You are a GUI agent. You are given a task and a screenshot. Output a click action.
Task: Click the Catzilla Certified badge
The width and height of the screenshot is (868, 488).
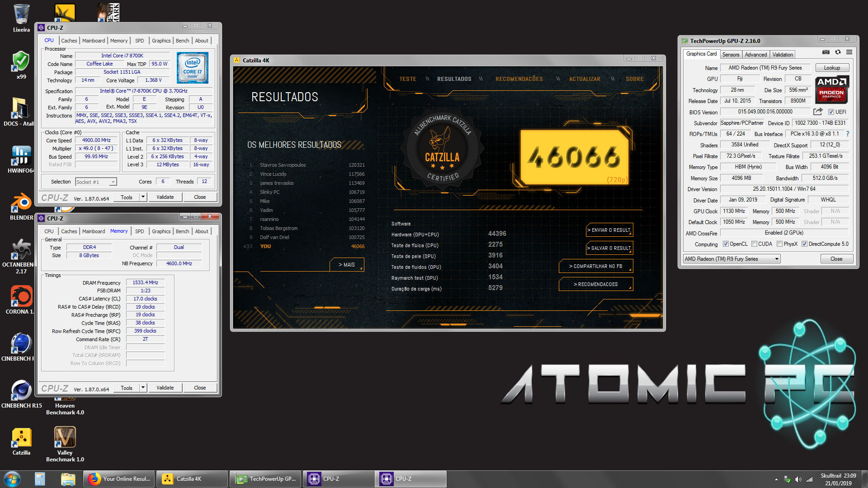(x=443, y=148)
